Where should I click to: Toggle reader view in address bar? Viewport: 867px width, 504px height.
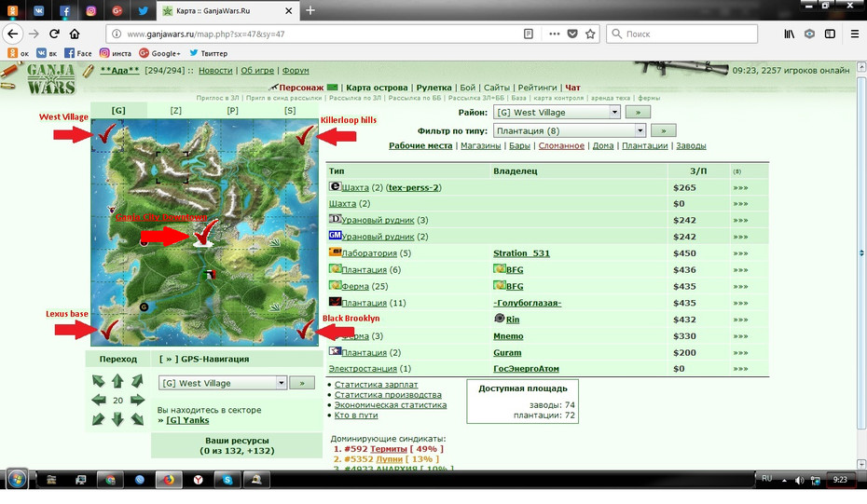pyautogui.click(x=529, y=34)
